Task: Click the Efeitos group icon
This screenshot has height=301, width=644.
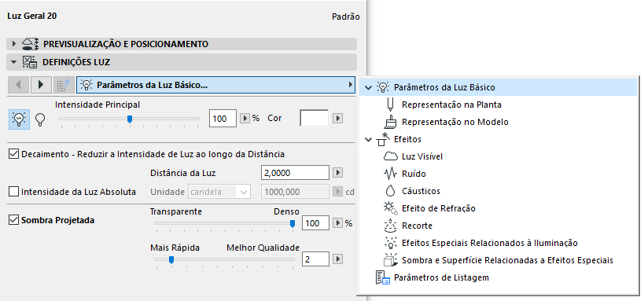Action: (382, 139)
